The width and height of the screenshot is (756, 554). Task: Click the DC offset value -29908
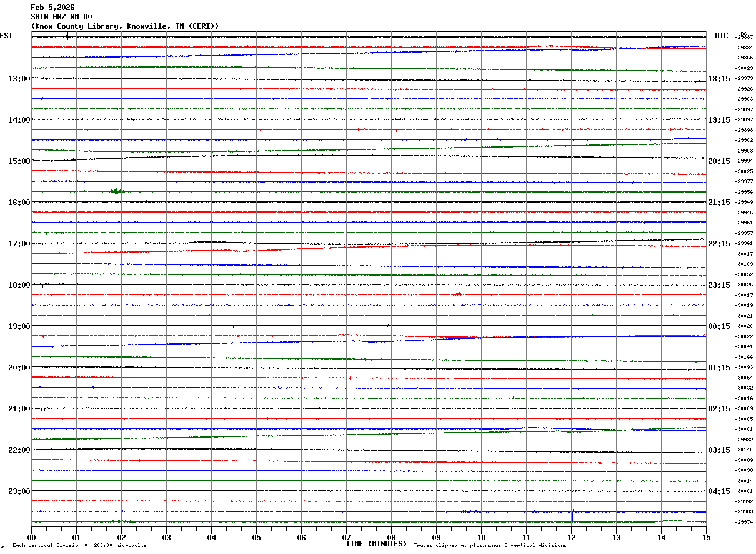click(x=744, y=151)
